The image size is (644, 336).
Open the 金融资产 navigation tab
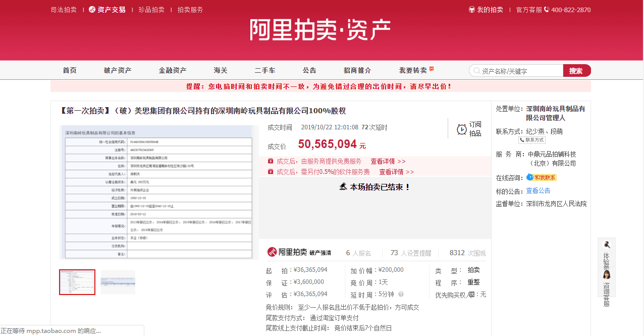pyautogui.click(x=173, y=71)
